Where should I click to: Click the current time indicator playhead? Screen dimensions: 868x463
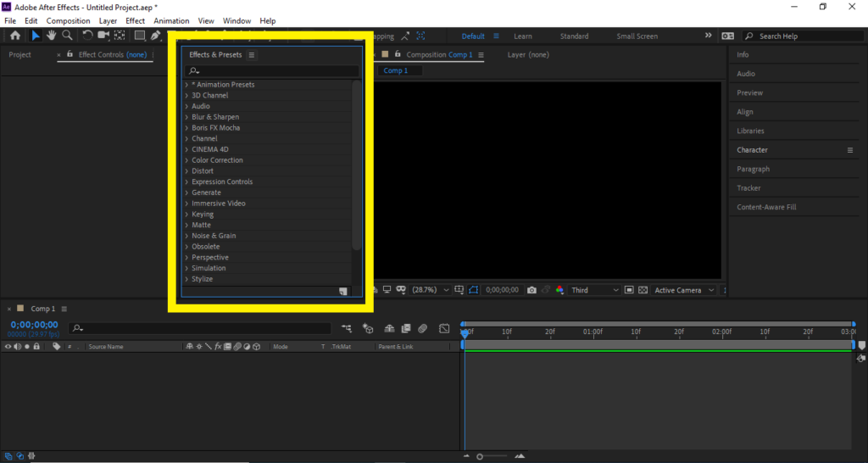(465, 332)
